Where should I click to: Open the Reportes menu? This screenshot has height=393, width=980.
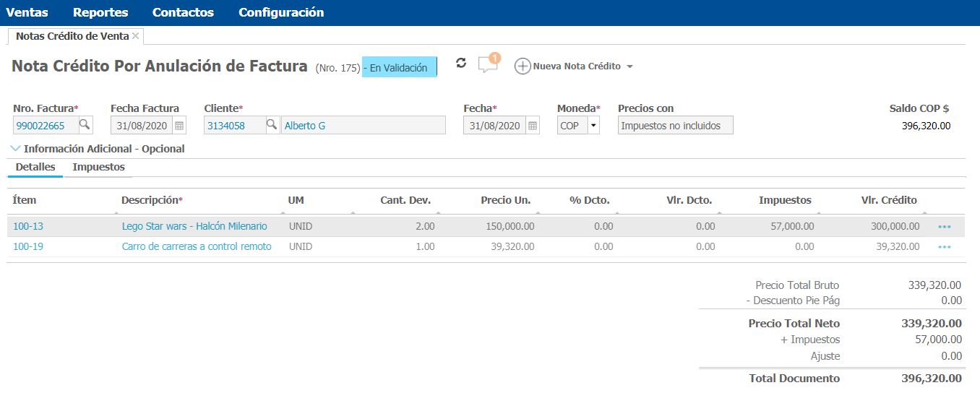tap(100, 12)
